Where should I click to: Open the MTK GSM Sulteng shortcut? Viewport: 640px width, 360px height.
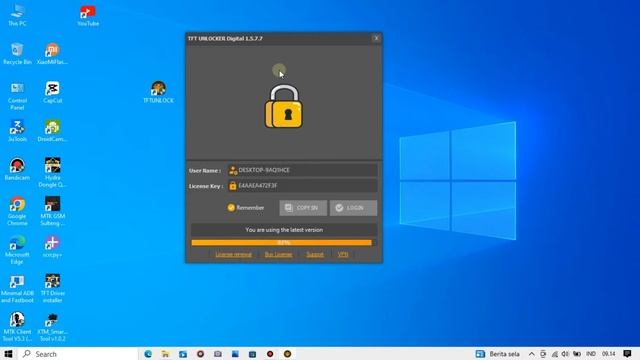tap(52, 211)
